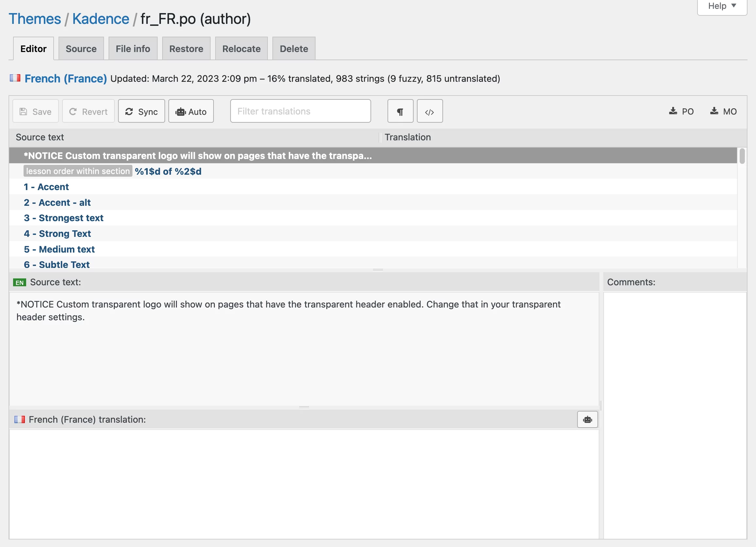Open the Help dropdown
The image size is (756, 547).
(722, 6)
